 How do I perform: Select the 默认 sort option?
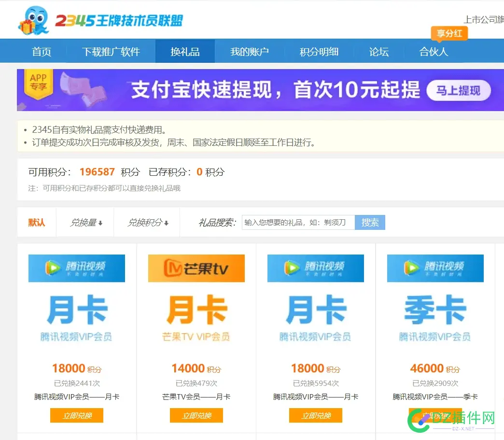pyautogui.click(x=37, y=222)
